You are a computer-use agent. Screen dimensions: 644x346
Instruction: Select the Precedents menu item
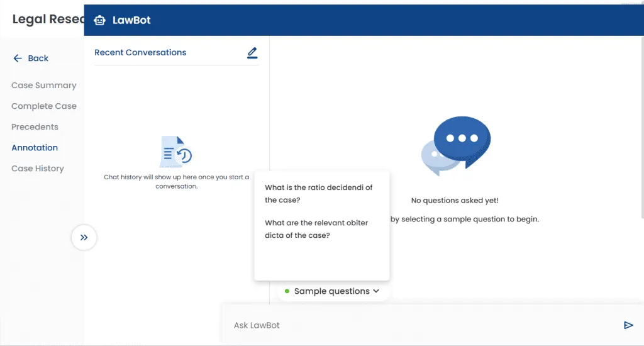35,127
